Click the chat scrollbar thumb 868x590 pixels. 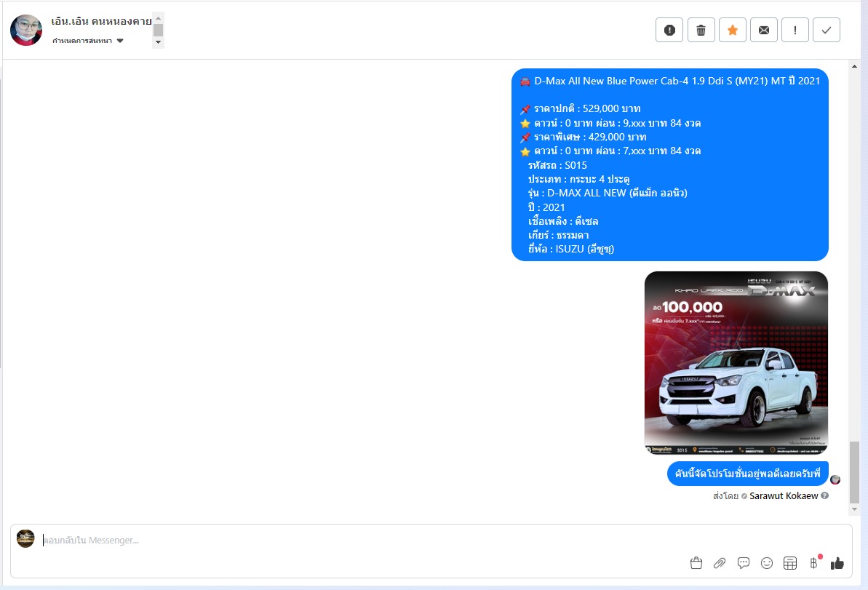[855, 471]
